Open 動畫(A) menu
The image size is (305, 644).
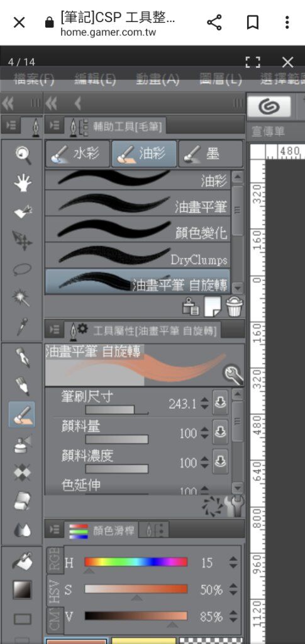[158, 79]
